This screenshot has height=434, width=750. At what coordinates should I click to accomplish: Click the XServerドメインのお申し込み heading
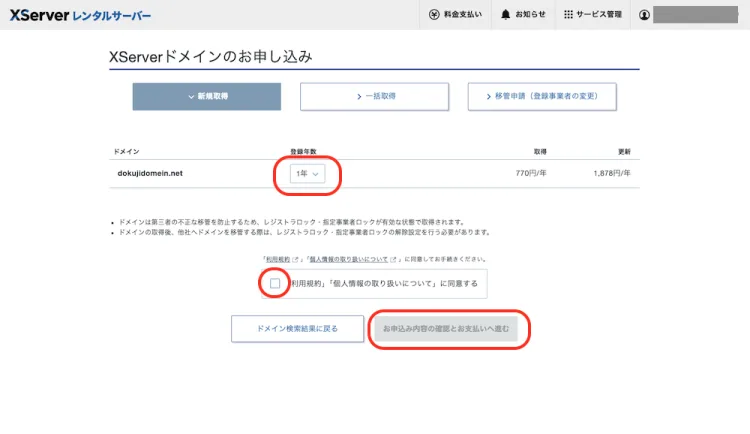pyautogui.click(x=210, y=56)
